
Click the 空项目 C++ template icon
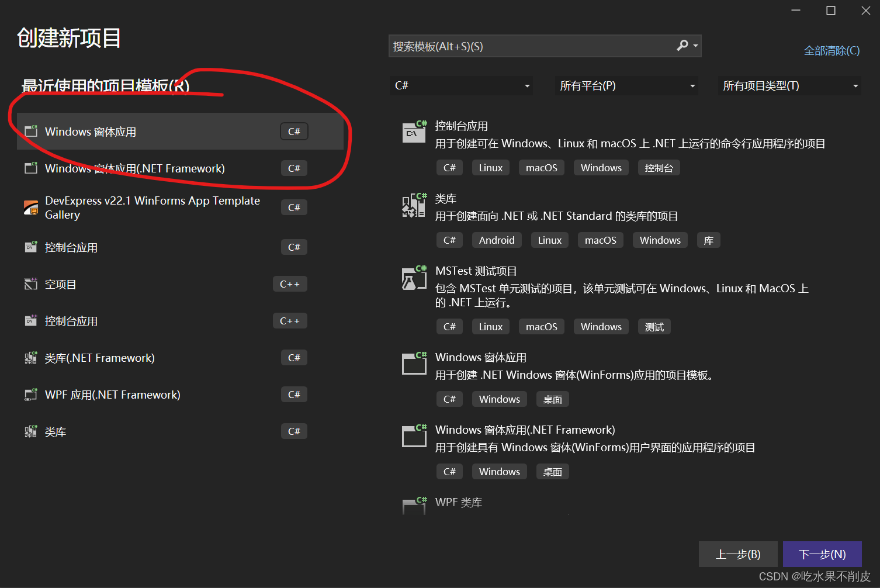tap(31, 284)
